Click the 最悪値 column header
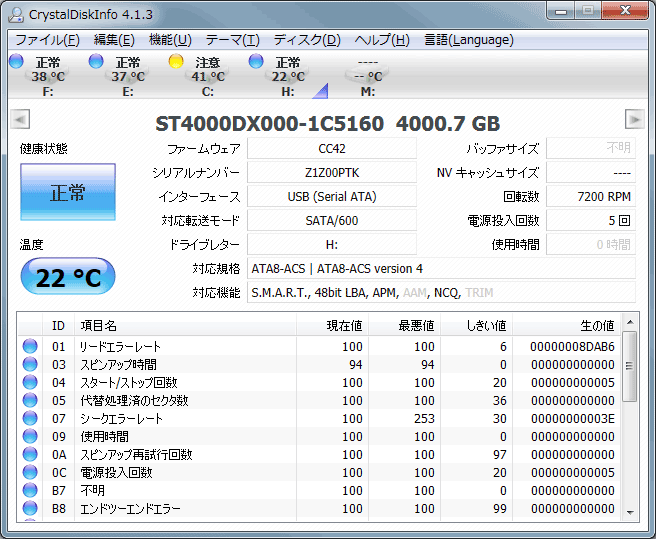 (x=404, y=325)
